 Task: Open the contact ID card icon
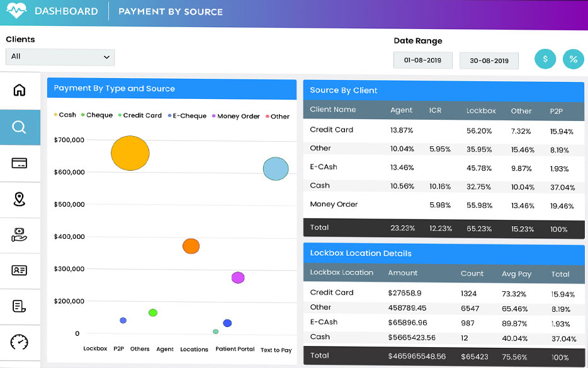tap(20, 270)
